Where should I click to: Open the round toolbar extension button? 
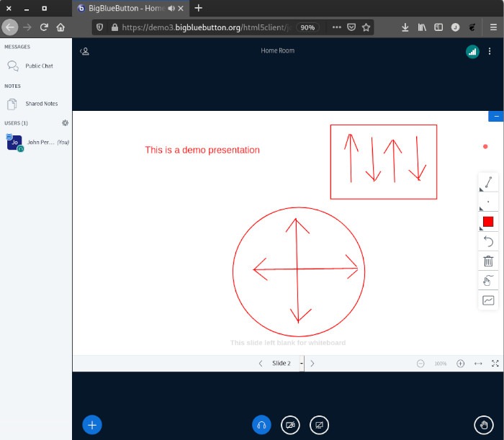[x=455, y=27]
